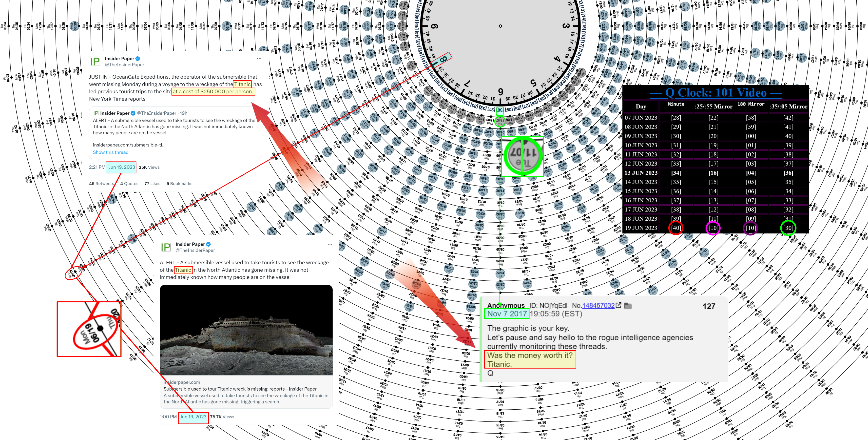868x440 pixels.
Task: Open more options on the OceanGate tweet
Action: click(259, 59)
